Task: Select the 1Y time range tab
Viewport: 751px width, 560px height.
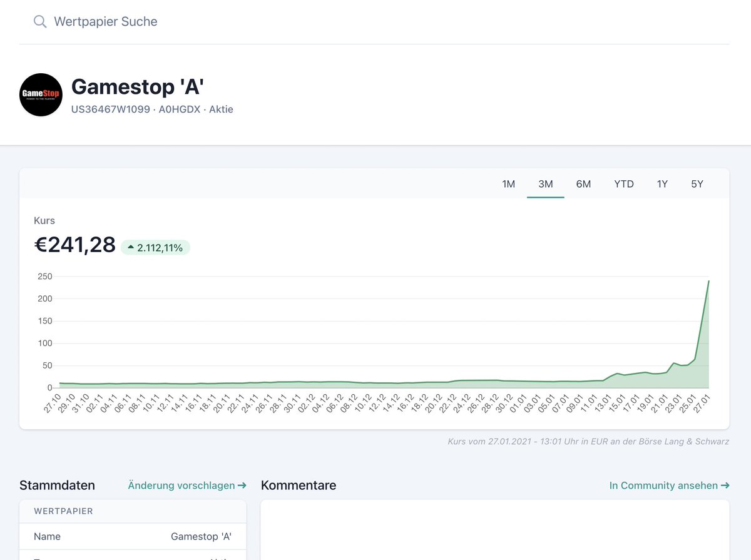Action: click(x=662, y=184)
